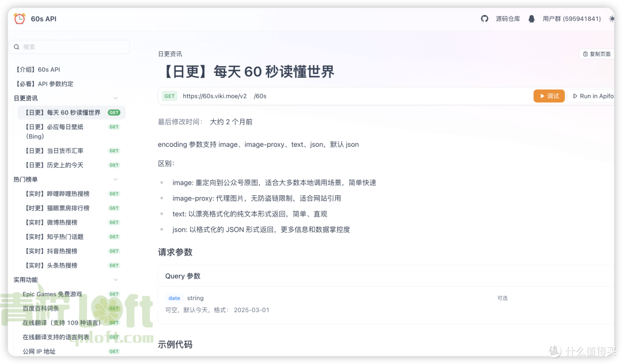
Task: Collapse the 日更资讯 section
Action: [115, 98]
